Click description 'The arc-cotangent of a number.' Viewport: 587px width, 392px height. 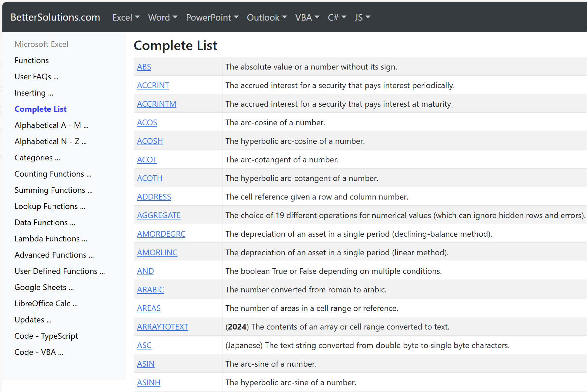(282, 160)
